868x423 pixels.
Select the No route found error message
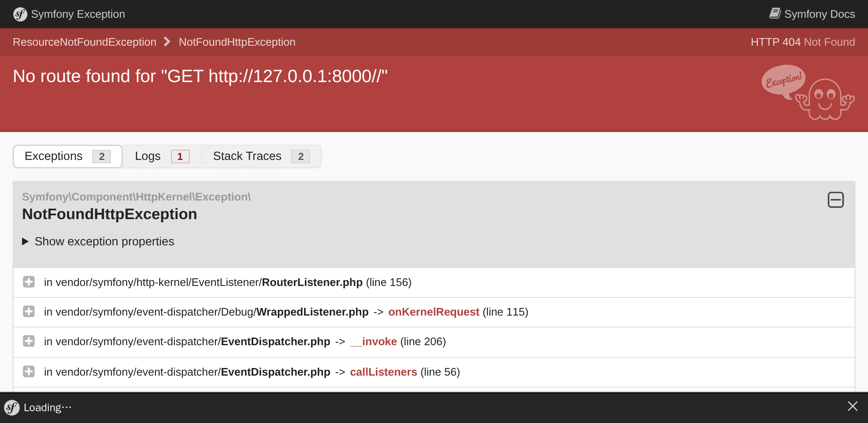200,77
